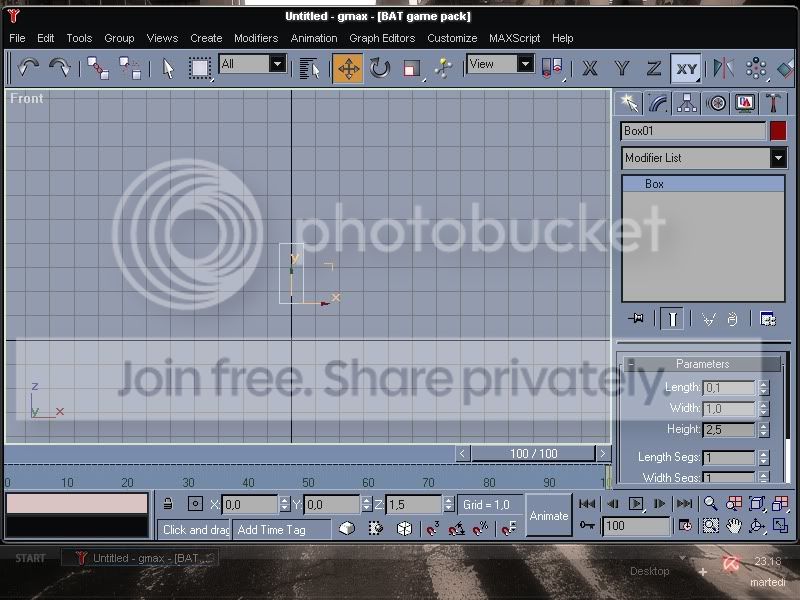Image resolution: width=800 pixels, height=600 pixels.
Task: Click the Height value input field
Action: (729, 430)
